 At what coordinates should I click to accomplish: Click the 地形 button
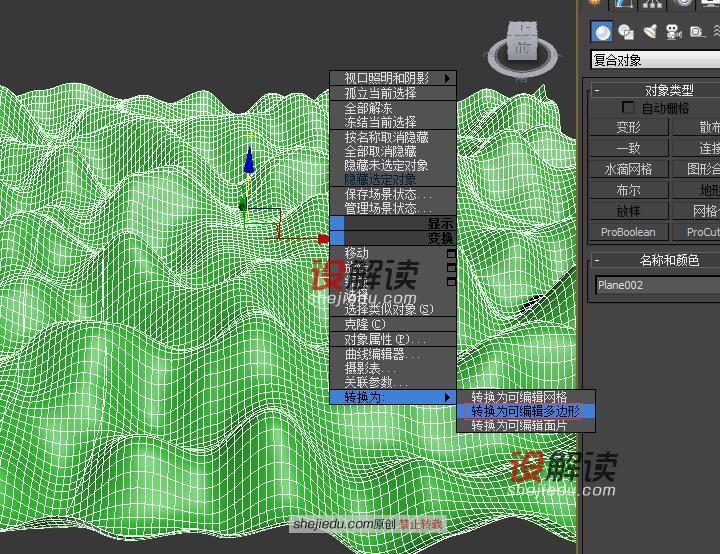[x=697, y=190]
